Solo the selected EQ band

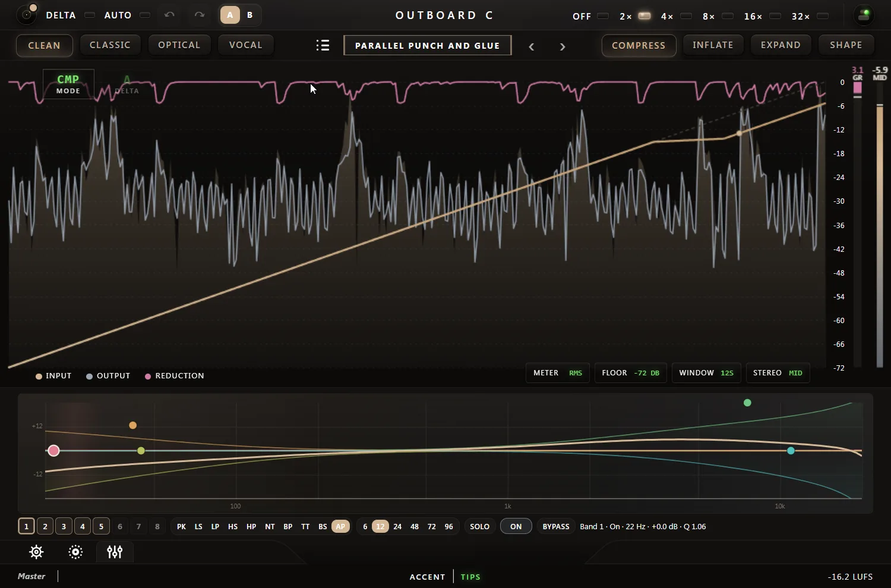tap(480, 526)
